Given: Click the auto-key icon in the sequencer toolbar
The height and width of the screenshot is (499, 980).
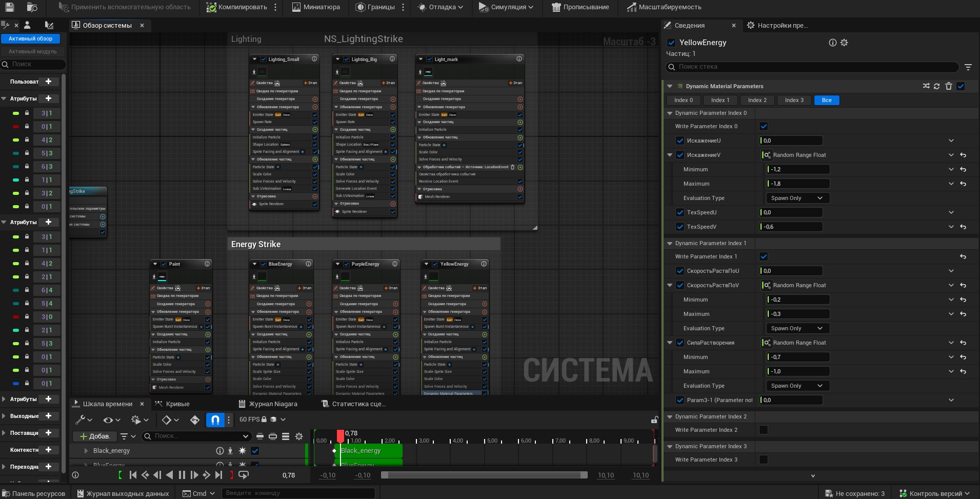Looking at the screenshot, I should coord(194,420).
